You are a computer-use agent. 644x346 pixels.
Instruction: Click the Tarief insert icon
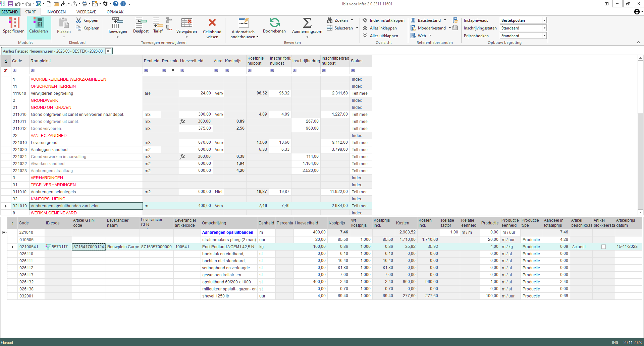[158, 22]
